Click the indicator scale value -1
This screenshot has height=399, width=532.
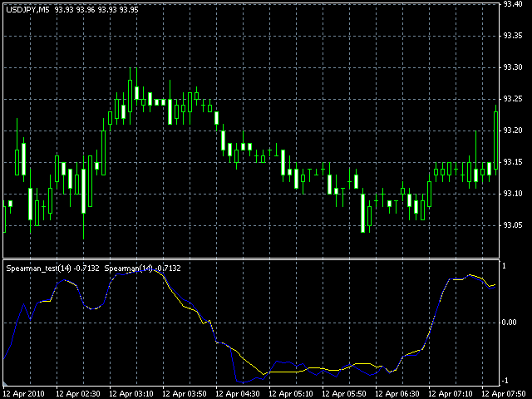tap(505, 381)
